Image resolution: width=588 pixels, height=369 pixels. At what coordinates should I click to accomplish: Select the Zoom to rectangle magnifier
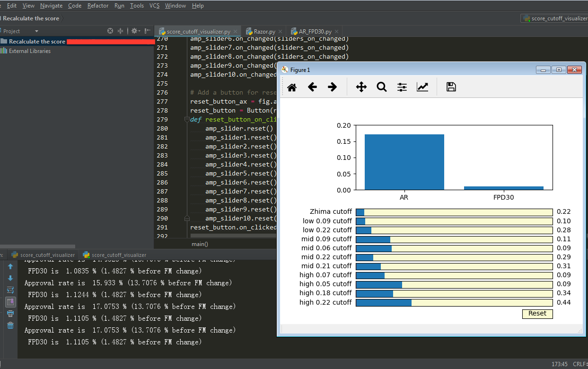point(382,87)
